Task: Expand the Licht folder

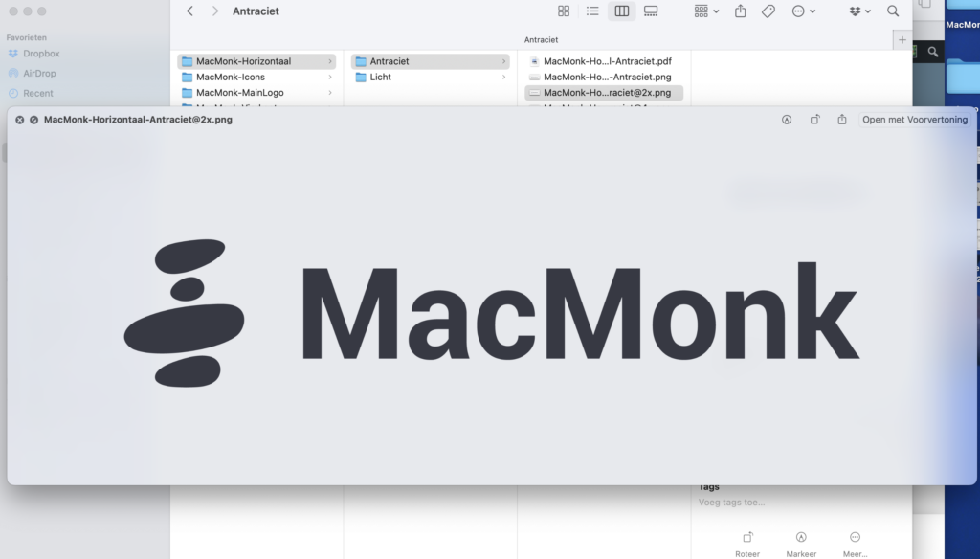Action: coord(381,77)
